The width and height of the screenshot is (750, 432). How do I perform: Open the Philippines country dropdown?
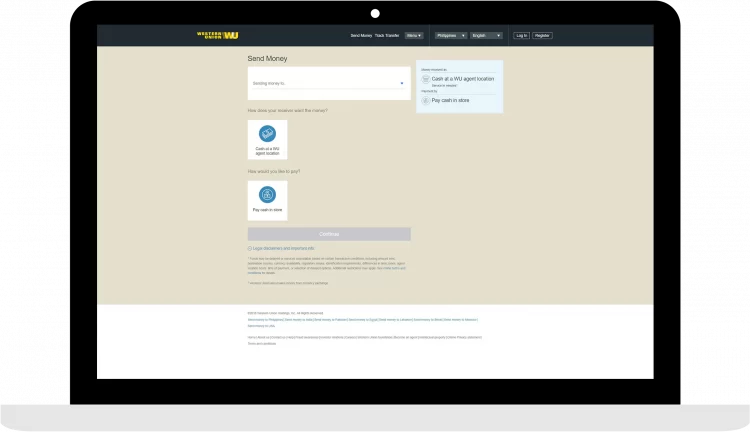point(451,36)
